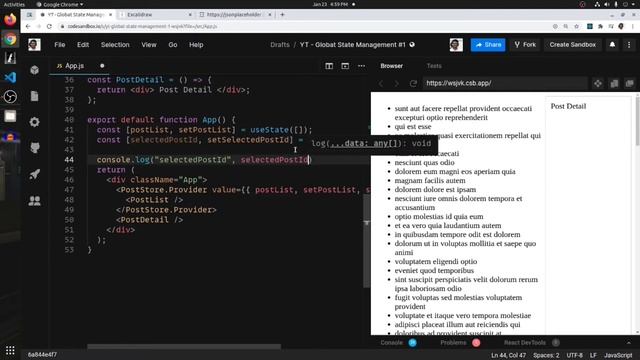Open the Edit menu
This screenshot has width=640, height=360.
83,44
